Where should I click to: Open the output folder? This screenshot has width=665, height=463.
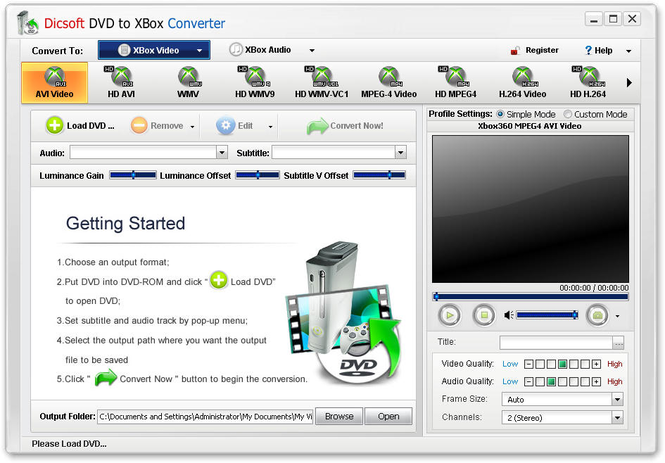(388, 416)
